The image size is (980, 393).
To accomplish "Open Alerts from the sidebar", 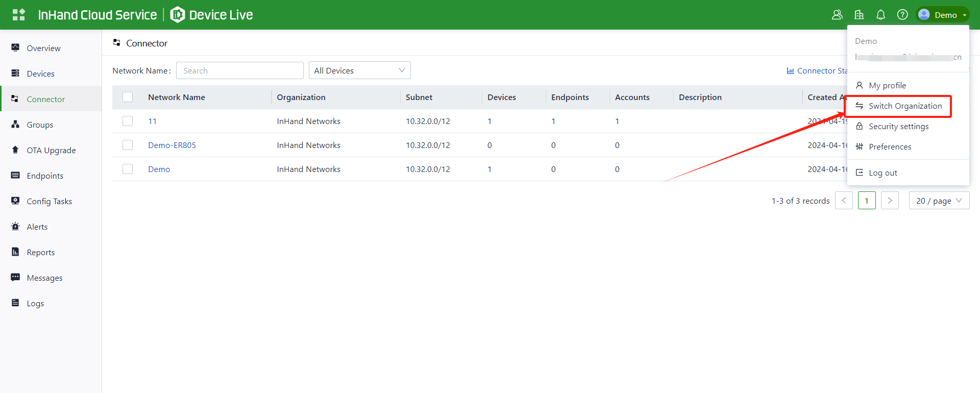I will [37, 227].
